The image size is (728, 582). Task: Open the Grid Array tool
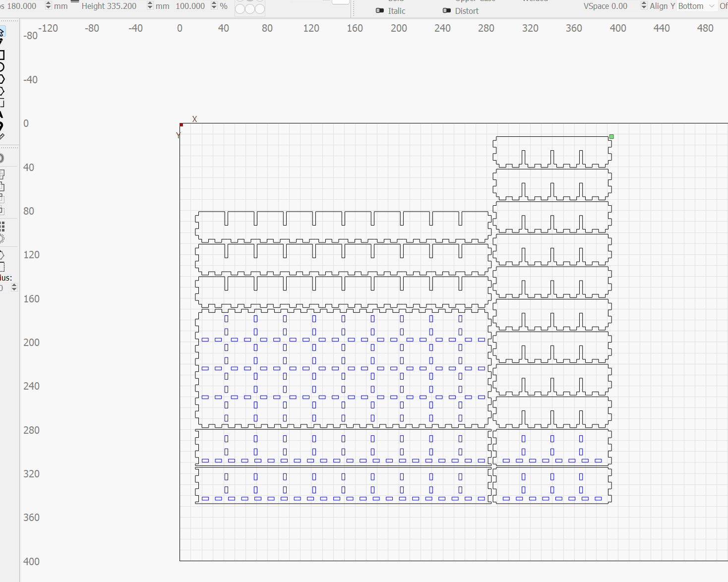click(x=2, y=227)
